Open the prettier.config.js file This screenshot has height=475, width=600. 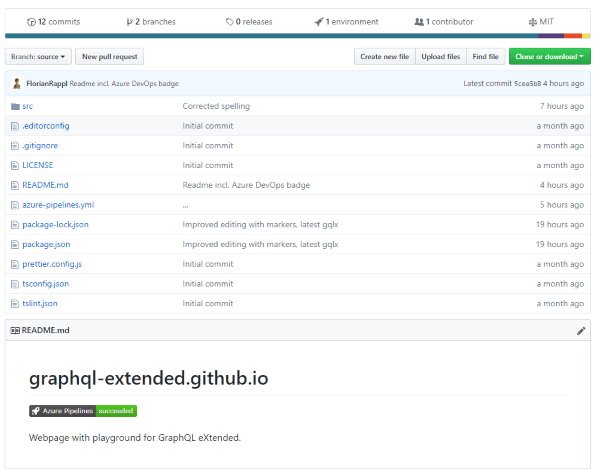pyautogui.click(x=52, y=264)
